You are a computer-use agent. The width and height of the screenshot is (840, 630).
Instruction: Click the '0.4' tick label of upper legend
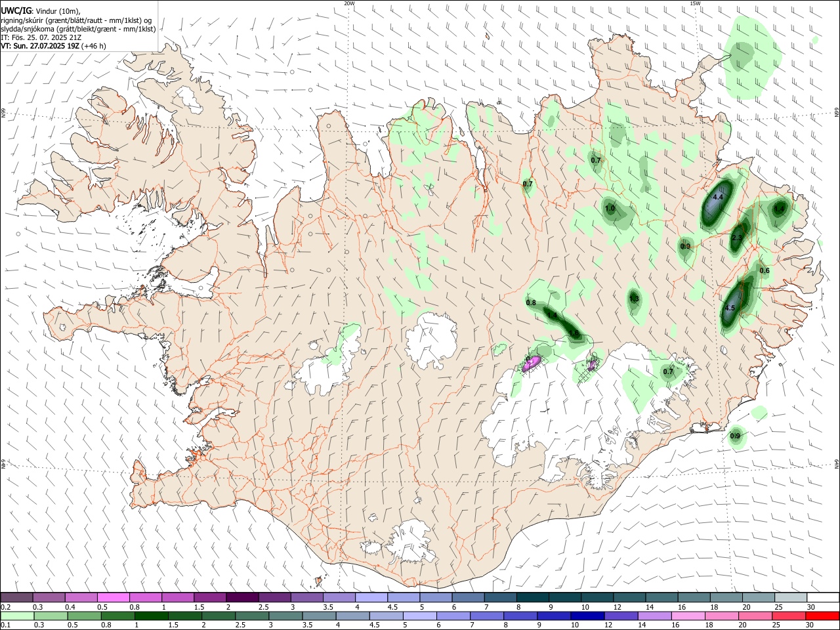point(70,607)
